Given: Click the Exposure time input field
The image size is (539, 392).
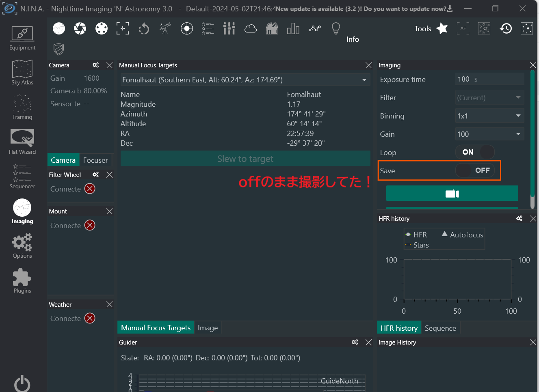Looking at the screenshot, I should pos(490,79).
